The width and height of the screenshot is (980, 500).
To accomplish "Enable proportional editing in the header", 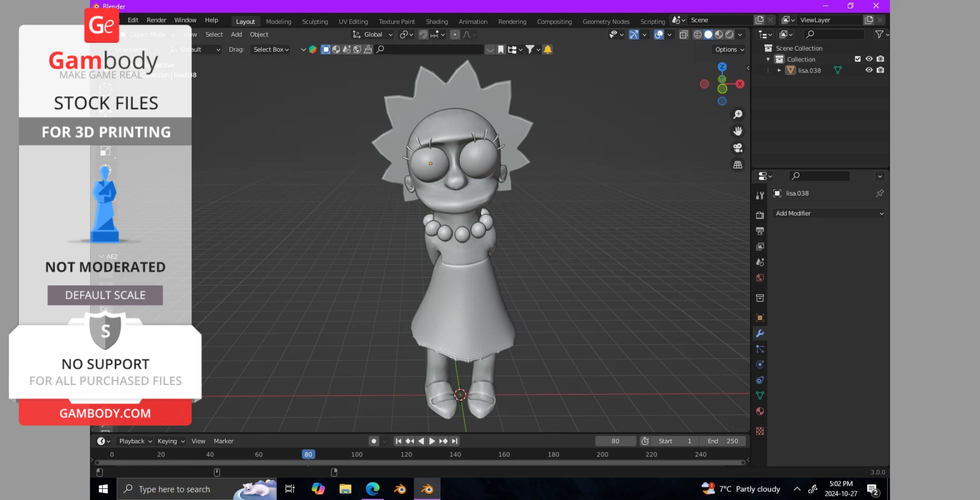I will (454, 34).
